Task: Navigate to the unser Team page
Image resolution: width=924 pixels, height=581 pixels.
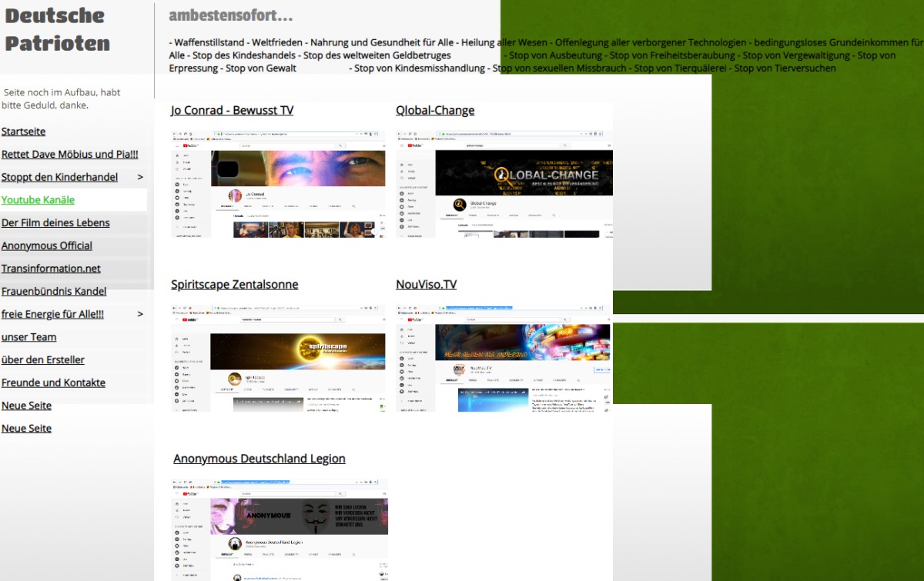Action: 28,337
